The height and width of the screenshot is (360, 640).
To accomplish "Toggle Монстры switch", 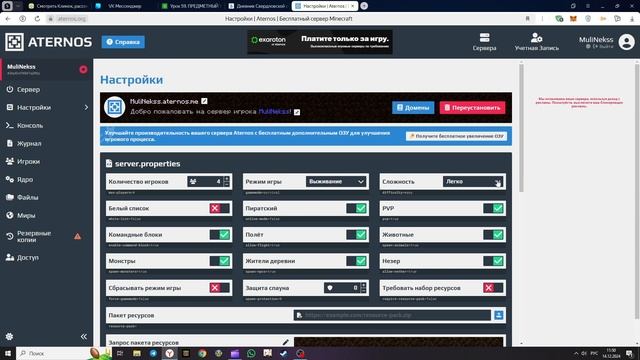I will click(220, 261).
